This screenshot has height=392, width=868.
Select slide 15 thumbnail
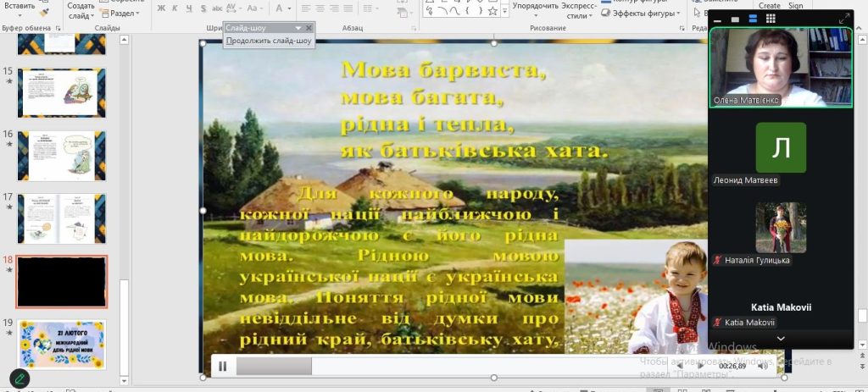click(x=61, y=93)
